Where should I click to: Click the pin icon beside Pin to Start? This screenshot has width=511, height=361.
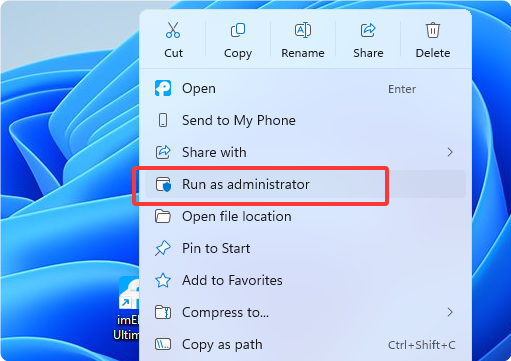point(163,248)
